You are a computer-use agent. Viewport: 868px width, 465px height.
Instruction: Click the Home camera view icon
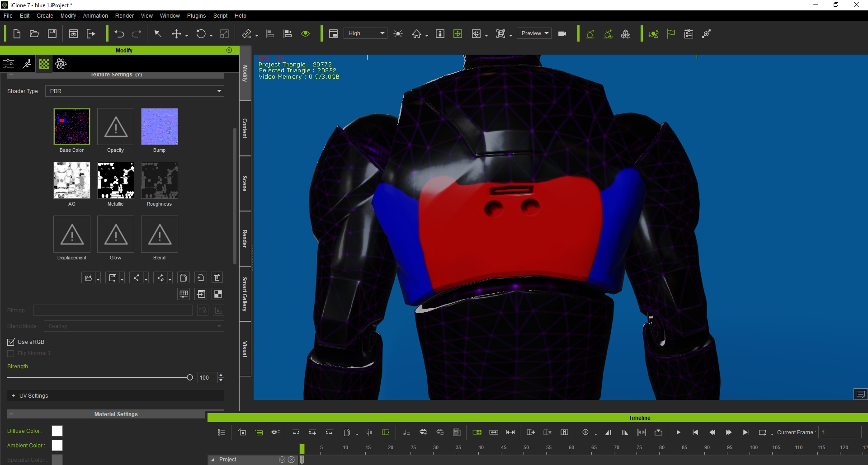coord(416,34)
